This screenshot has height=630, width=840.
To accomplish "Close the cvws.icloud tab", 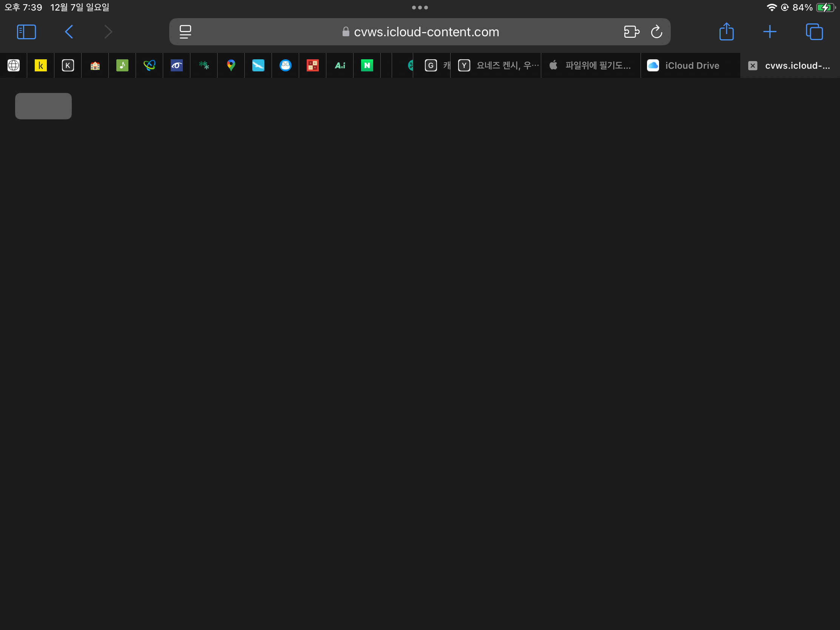I will click(x=752, y=66).
